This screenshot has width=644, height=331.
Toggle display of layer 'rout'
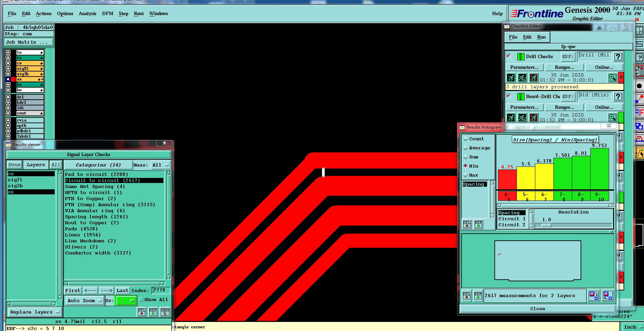coord(8,113)
